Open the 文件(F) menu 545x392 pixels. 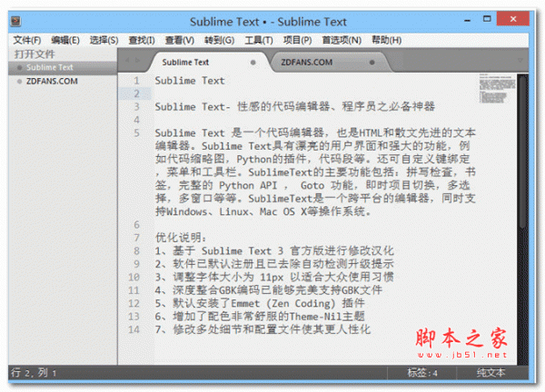pyautogui.click(x=27, y=40)
